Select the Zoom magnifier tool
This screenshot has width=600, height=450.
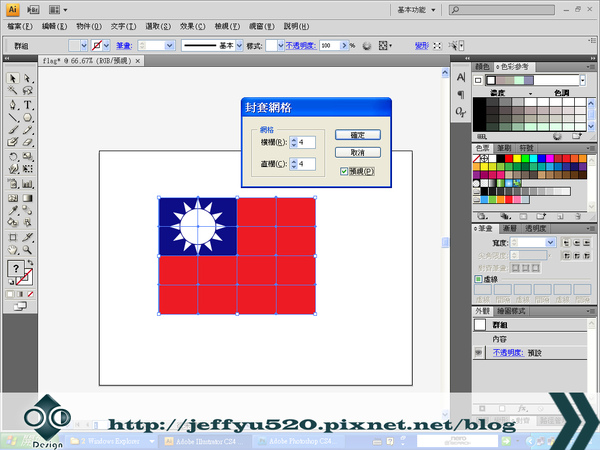27,250
